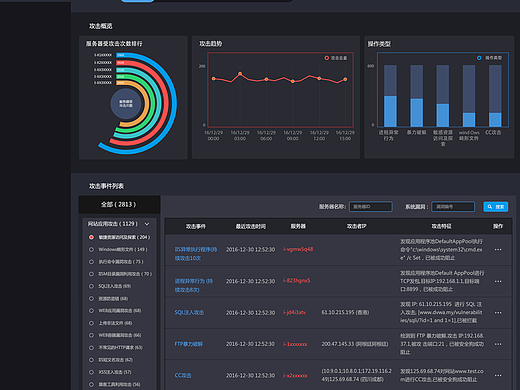Click the center circle of ranking donut chart
Image resolution: width=520 pixels, height=390 pixels.
click(x=126, y=104)
